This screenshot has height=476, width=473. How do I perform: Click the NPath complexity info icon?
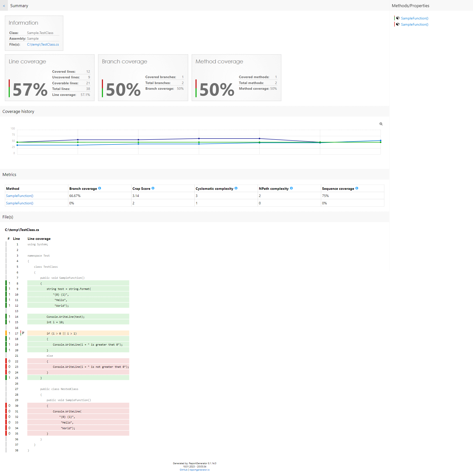click(292, 188)
